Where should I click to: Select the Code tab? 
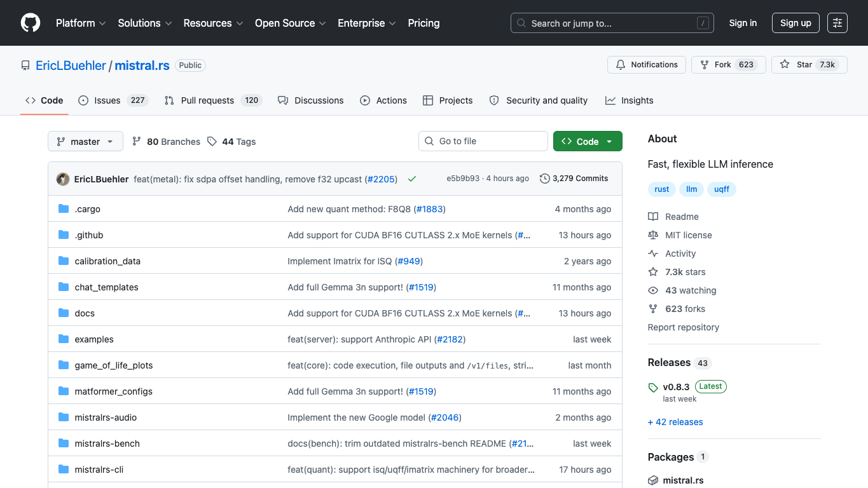click(45, 100)
